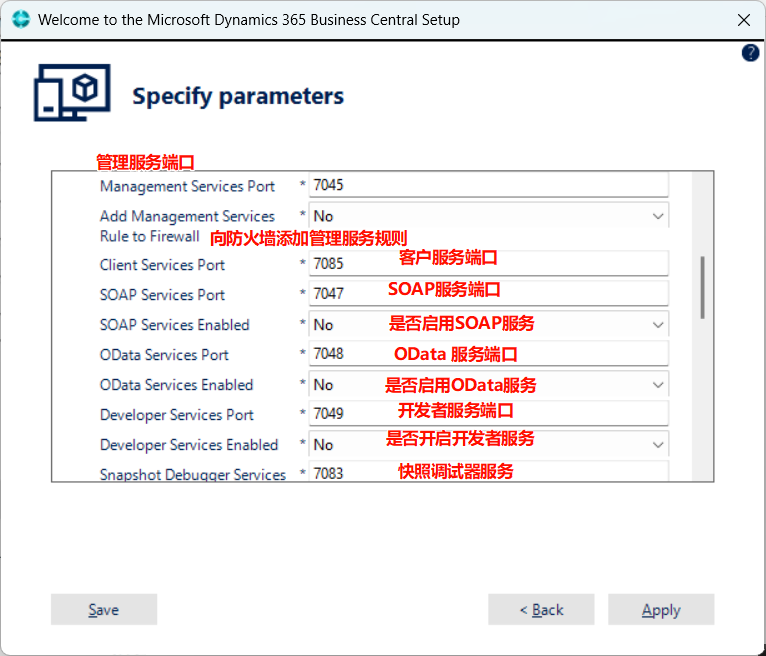Open the SOAP Services Enabled dropdown
This screenshot has height=656, width=766.
tap(489, 324)
